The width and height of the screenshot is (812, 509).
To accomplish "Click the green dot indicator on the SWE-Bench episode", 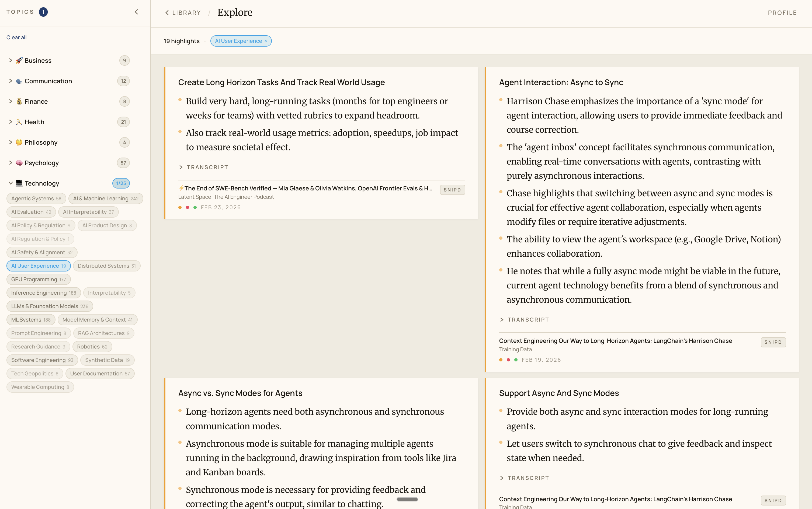I will click(x=195, y=207).
